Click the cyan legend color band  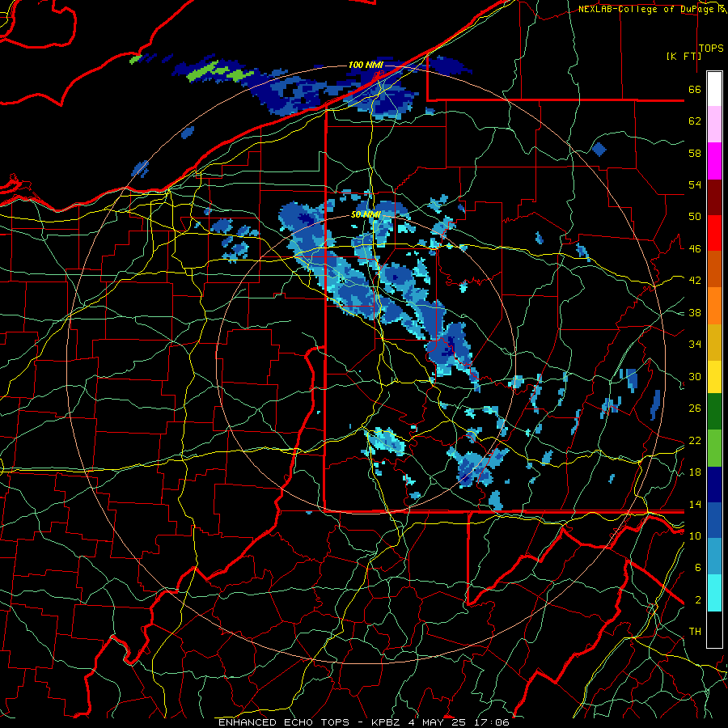(x=714, y=594)
